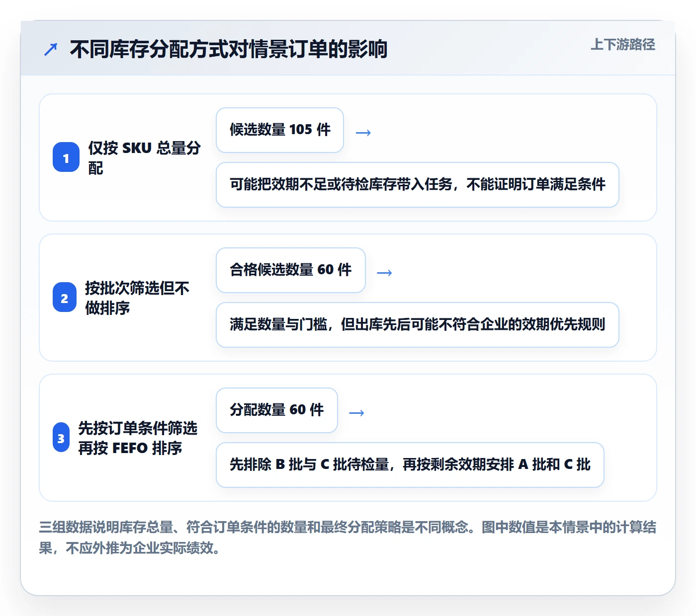Image resolution: width=696 pixels, height=616 pixels.
Task: Select the 合格候选数量 60 件 box
Action: 291,270
